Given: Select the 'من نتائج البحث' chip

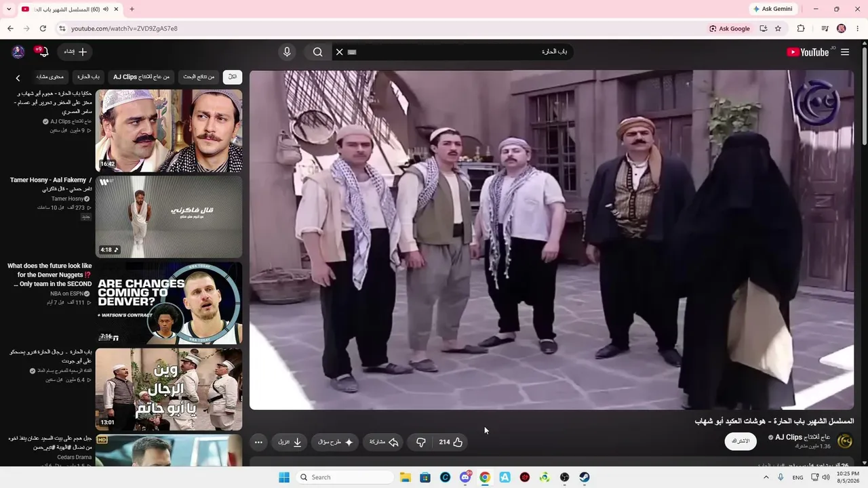Looking at the screenshot, I should pyautogui.click(x=199, y=77).
